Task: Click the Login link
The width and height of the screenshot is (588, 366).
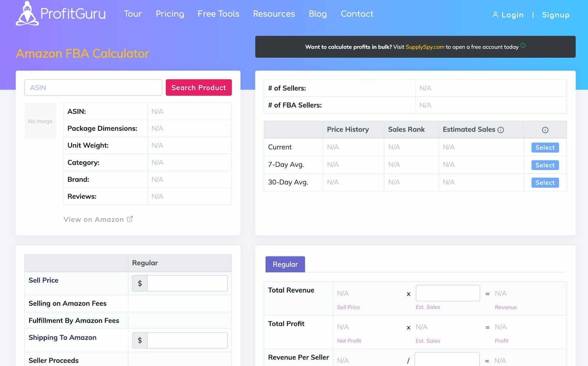Action: coord(512,15)
